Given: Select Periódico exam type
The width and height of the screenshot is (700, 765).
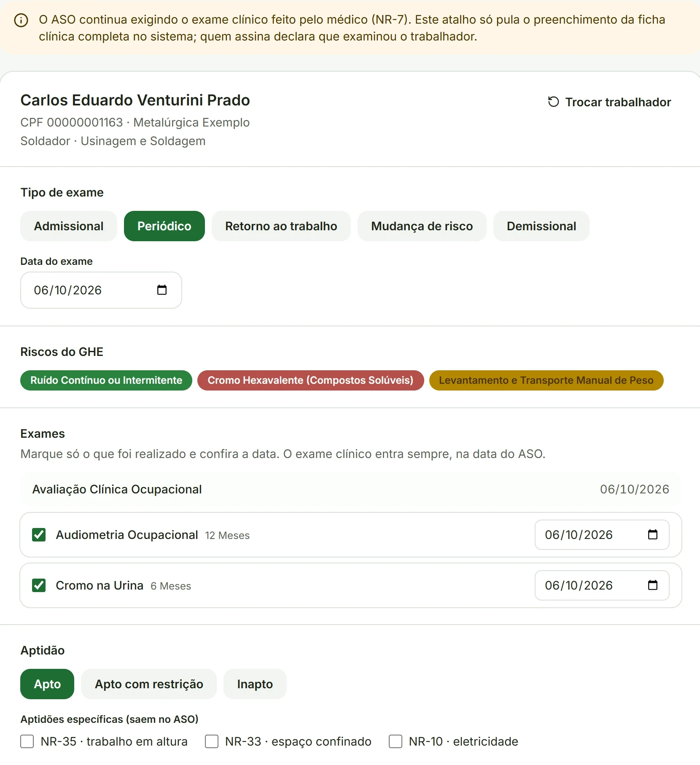Looking at the screenshot, I should pyautogui.click(x=164, y=226).
